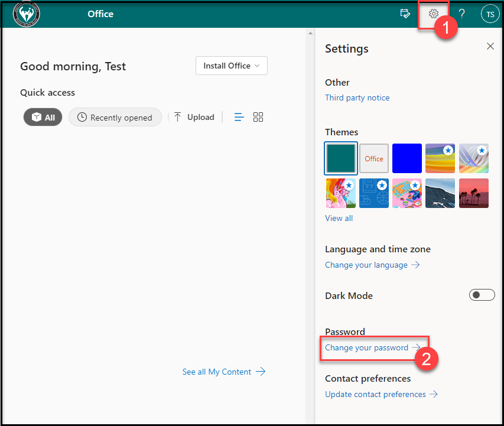Pick the solid blue theme swatch
Image resolution: width=504 pixels, height=426 pixels.
pos(407,158)
